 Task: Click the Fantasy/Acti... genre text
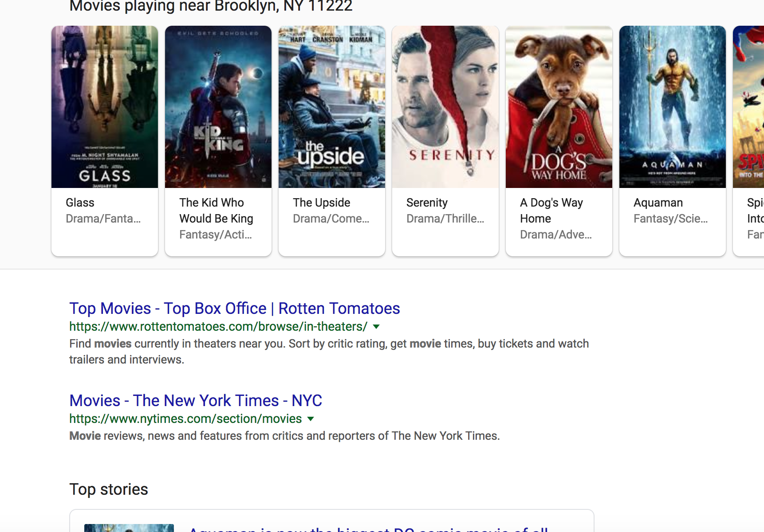point(215,235)
